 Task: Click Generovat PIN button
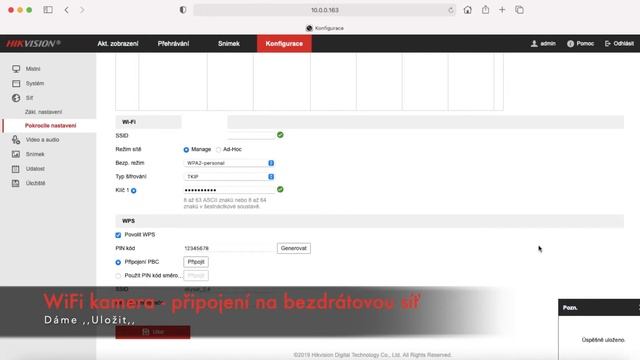pos(293,248)
